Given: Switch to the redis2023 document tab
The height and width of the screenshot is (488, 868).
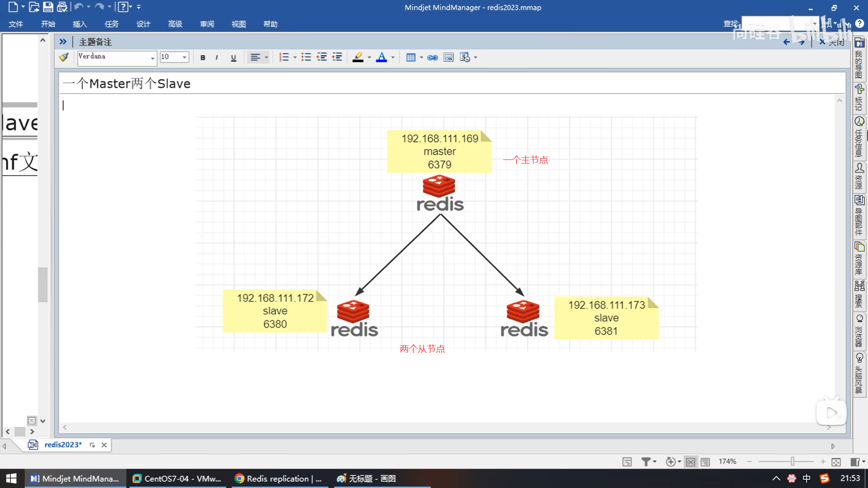Looking at the screenshot, I should click(63, 445).
